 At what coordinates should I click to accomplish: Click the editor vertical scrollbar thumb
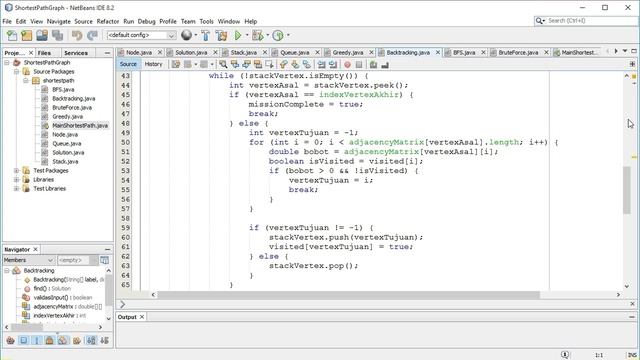627,190
